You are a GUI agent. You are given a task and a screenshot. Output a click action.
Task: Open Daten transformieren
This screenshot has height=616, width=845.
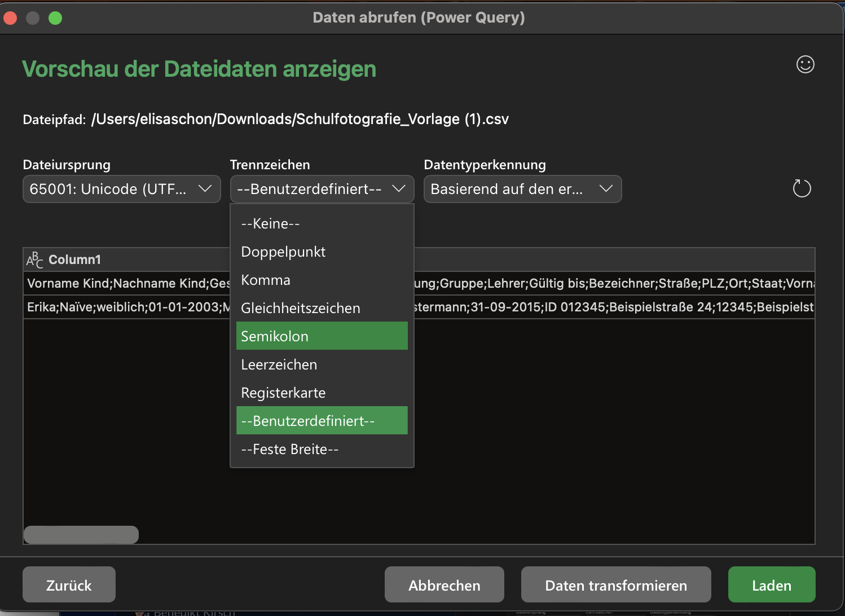pos(616,585)
